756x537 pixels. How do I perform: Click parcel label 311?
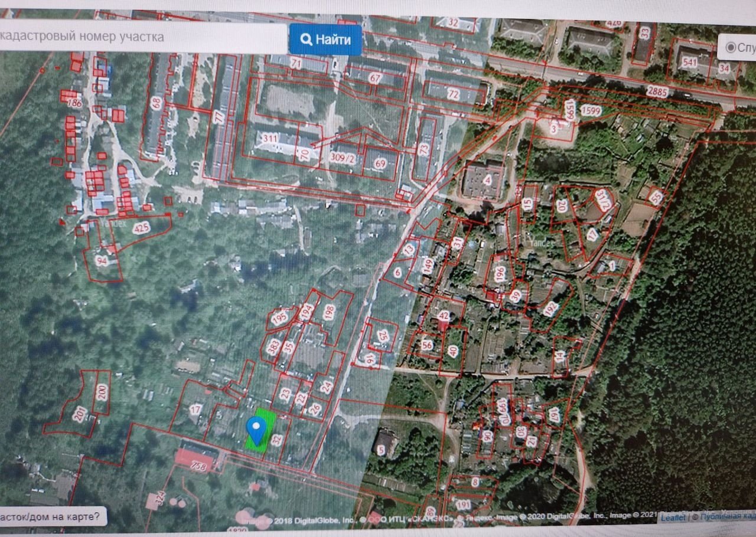(x=271, y=139)
